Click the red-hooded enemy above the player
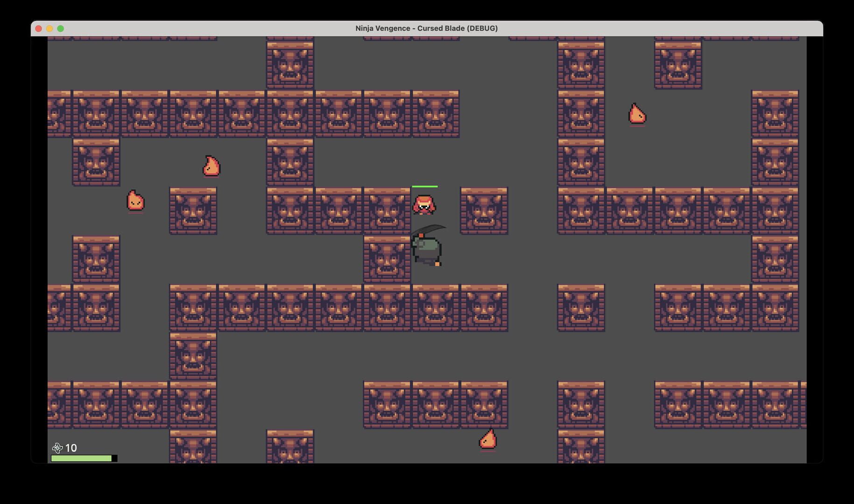The width and height of the screenshot is (854, 504). coord(424,204)
